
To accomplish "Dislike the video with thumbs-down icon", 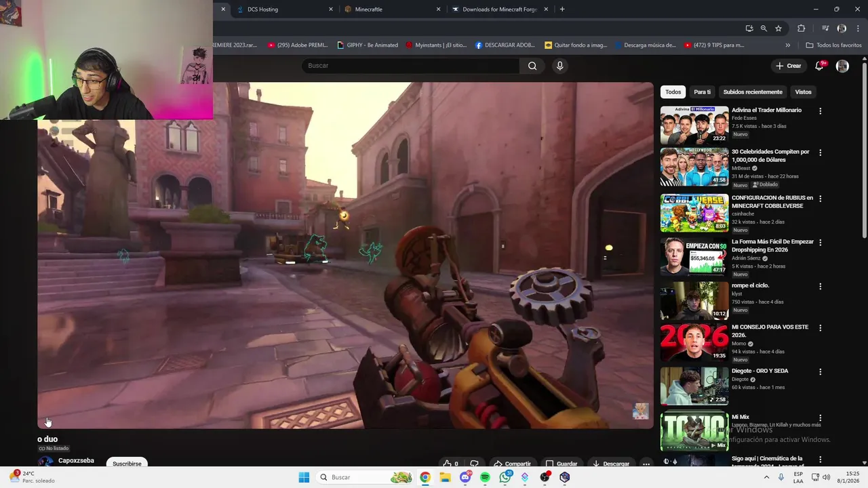I will tap(474, 464).
